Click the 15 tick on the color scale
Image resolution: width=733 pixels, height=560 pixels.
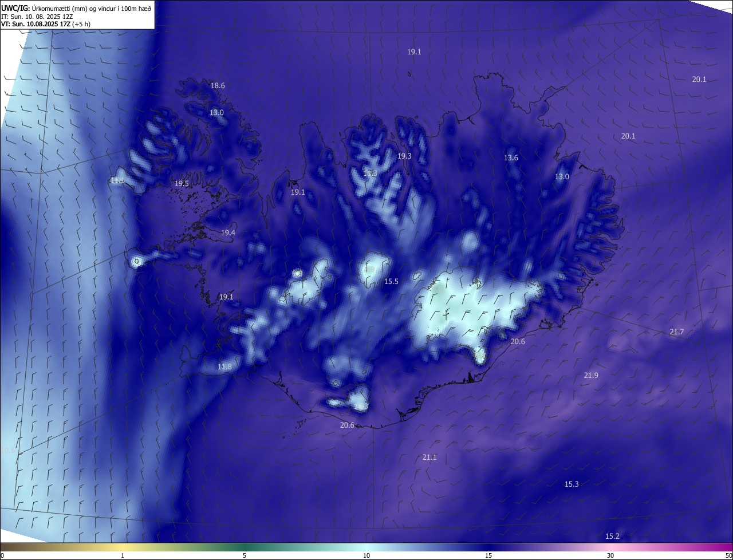(488, 555)
